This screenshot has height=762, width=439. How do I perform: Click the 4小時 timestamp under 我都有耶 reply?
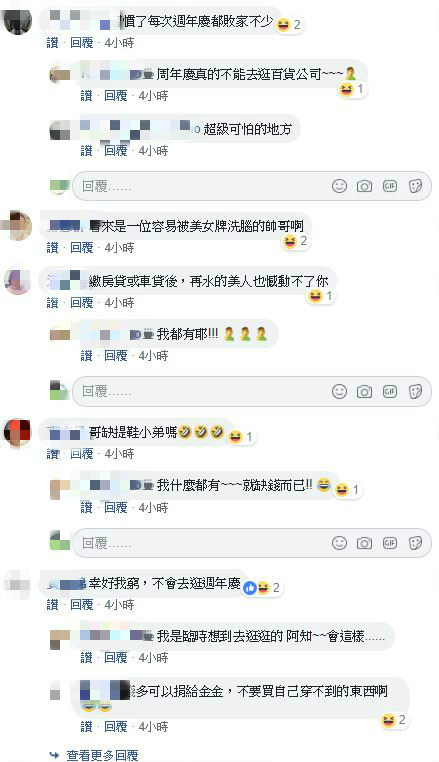click(153, 356)
